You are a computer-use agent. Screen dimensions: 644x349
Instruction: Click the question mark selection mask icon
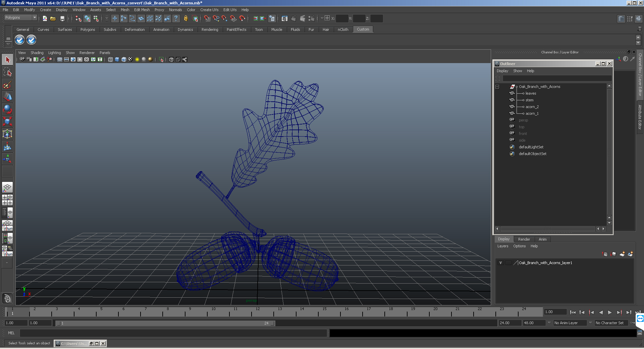click(176, 18)
